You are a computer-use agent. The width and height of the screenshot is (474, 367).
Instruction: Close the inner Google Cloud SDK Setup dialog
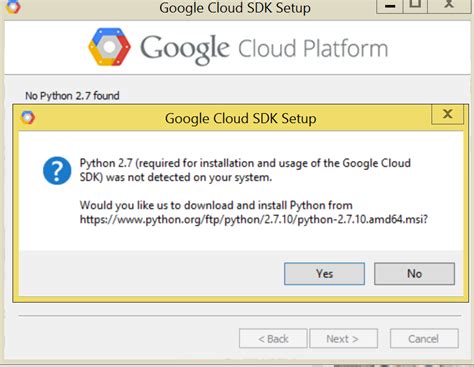click(447, 114)
